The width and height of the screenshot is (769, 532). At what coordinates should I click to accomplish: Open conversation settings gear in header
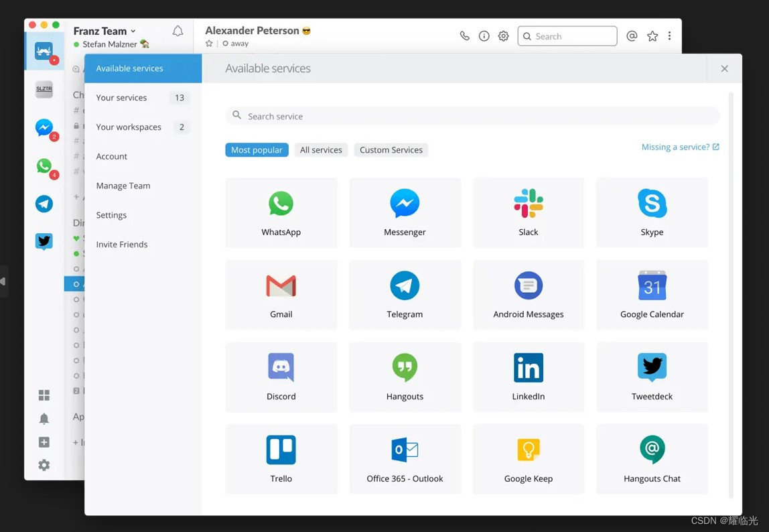503,36
